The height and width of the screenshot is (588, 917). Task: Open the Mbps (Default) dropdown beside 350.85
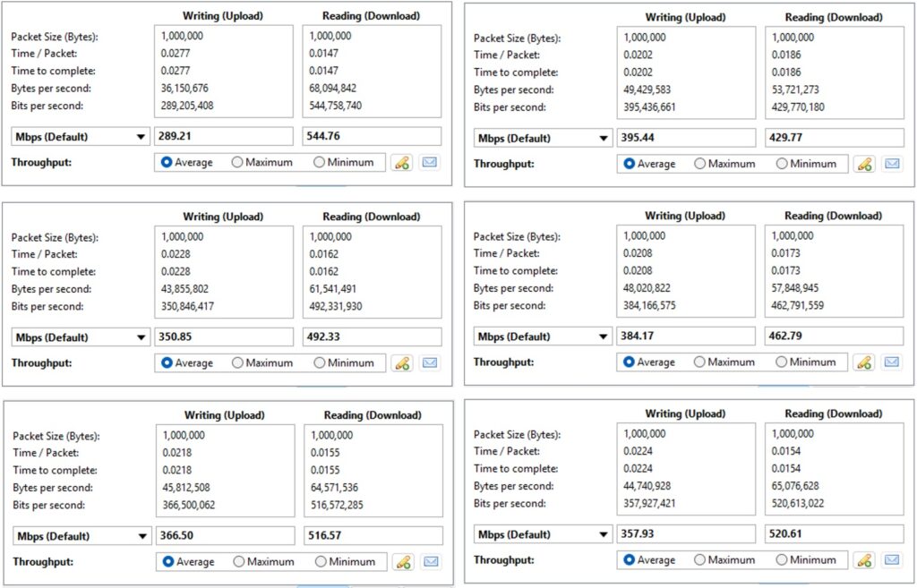80,337
